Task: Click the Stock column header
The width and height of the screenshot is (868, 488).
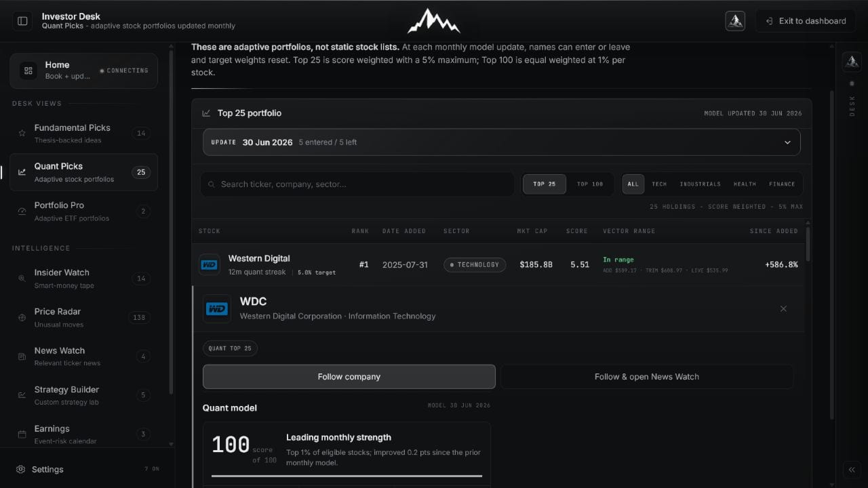Action: [210, 231]
